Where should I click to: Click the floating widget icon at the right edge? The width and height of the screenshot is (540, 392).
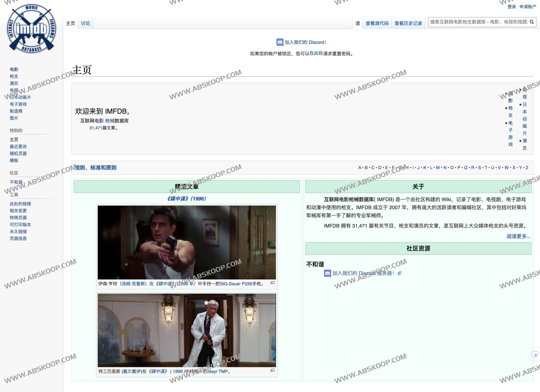pos(535,355)
